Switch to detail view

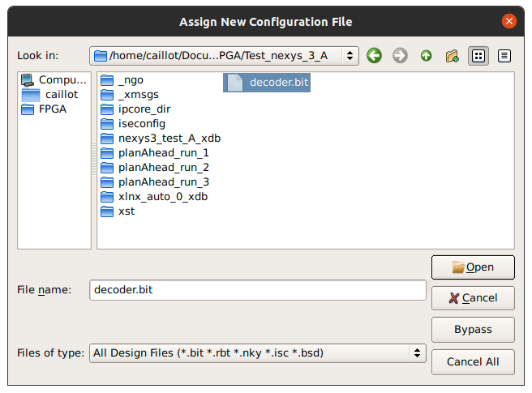click(504, 56)
